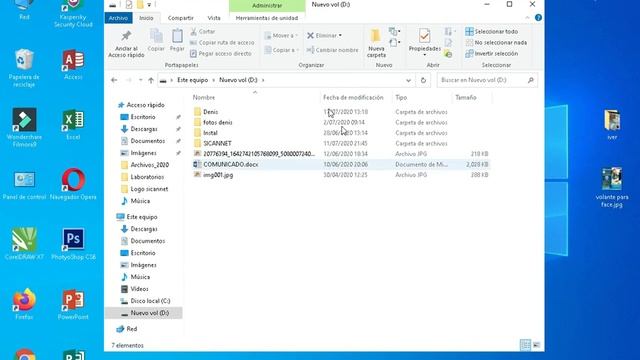Open PhotoShop CS6 desktop shortcut
Viewport: 640px width, 360px height.
coord(73,244)
